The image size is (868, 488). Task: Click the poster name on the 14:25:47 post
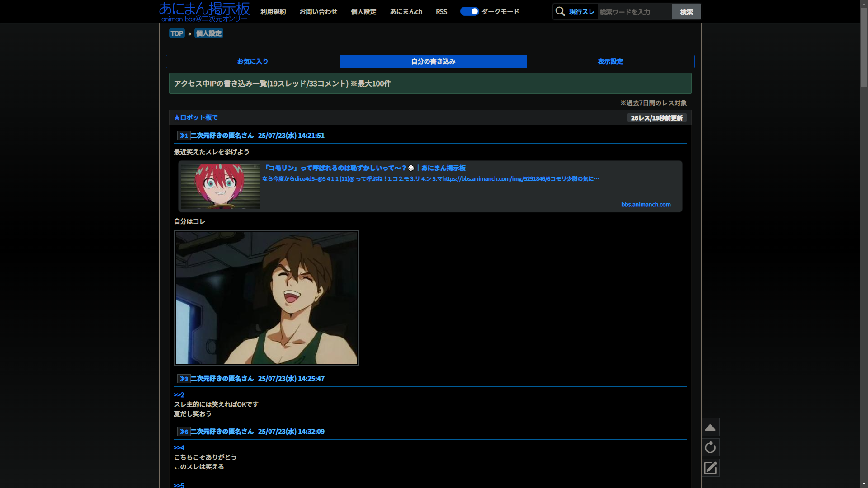(222, 379)
